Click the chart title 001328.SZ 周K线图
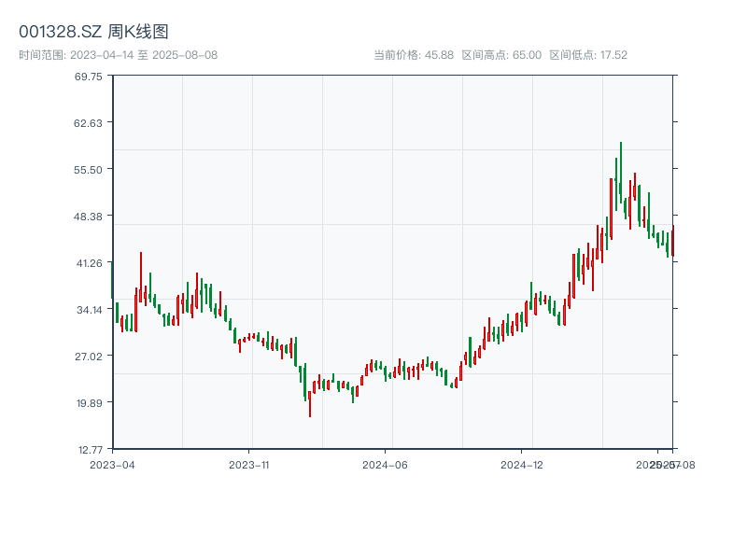The height and width of the screenshot is (560, 747). coord(93,32)
